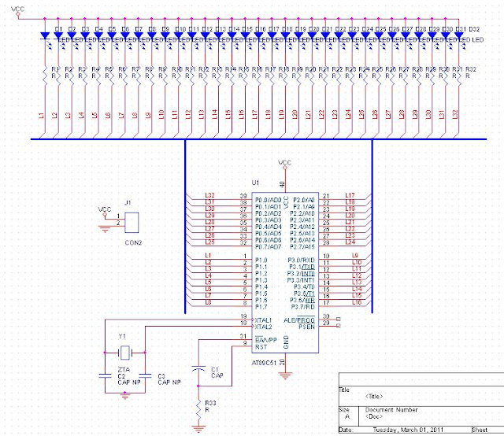Select the C3 capacitor symbol
The height and width of the screenshot is (436, 504).
145,375
